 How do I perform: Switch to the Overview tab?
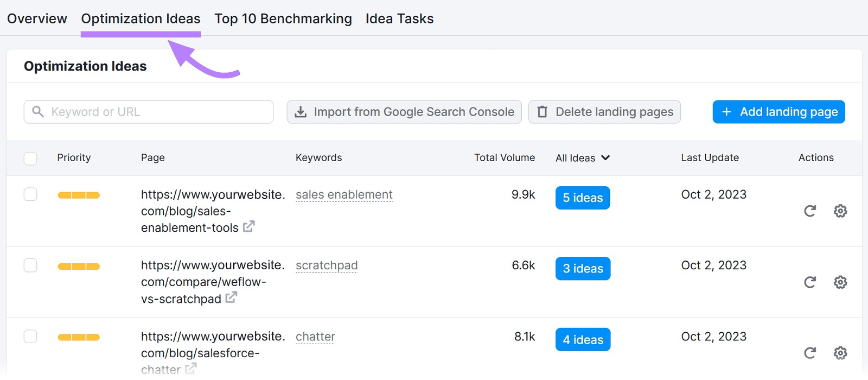(x=37, y=18)
